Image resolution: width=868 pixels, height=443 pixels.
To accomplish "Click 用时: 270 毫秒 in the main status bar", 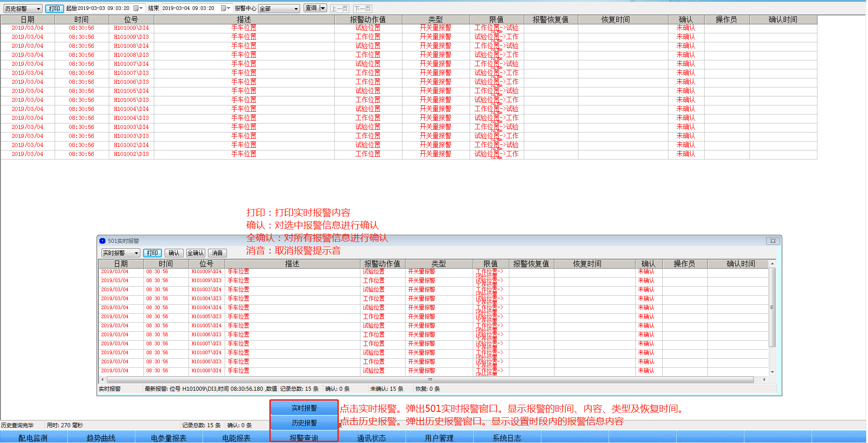I will tap(65, 425).
